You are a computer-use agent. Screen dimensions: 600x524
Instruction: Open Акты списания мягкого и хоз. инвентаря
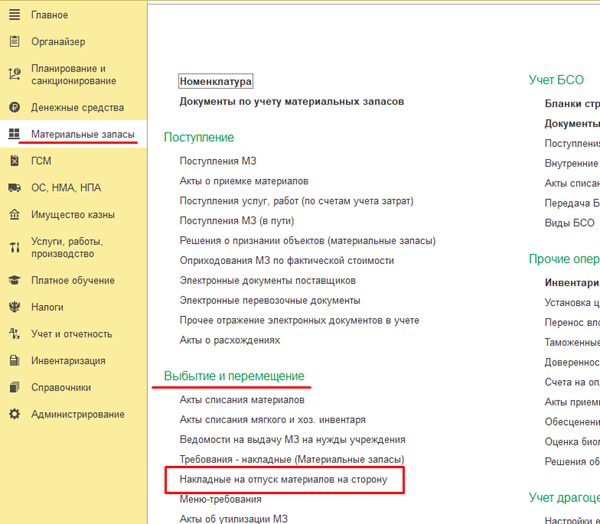click(272, 420)
